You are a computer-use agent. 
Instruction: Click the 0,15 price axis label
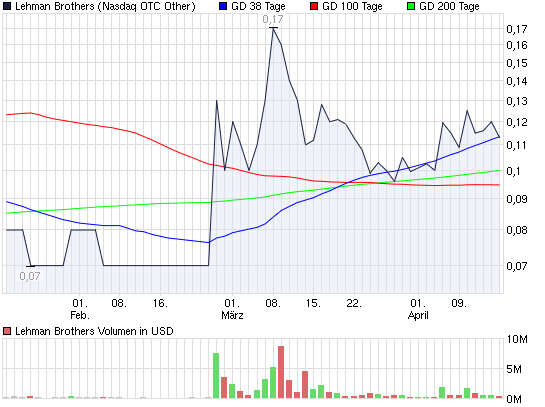pos(517,63)
